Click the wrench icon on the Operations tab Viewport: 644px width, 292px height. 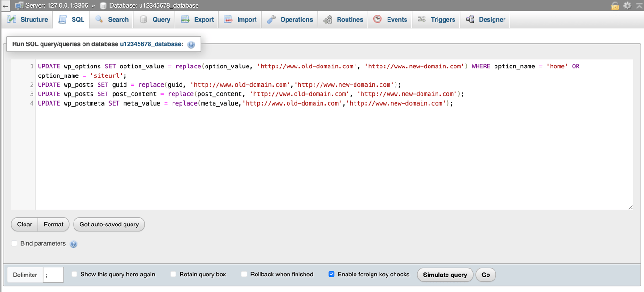[272, 19]
